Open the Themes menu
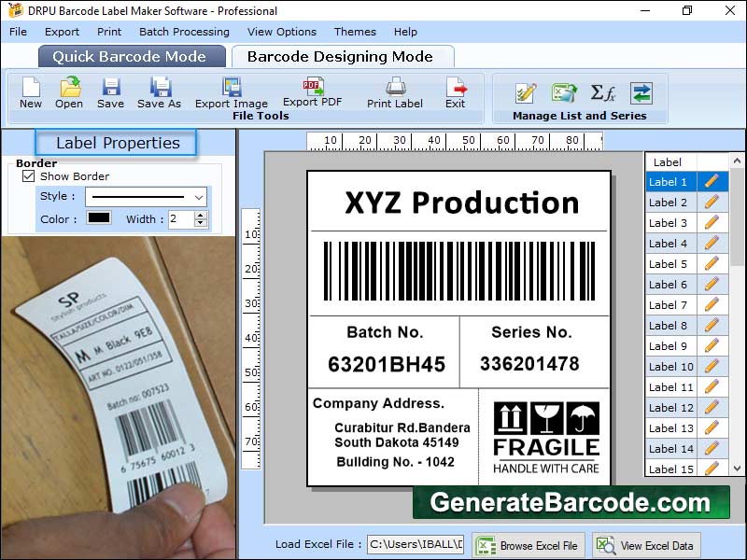 [x=355, y=32]
